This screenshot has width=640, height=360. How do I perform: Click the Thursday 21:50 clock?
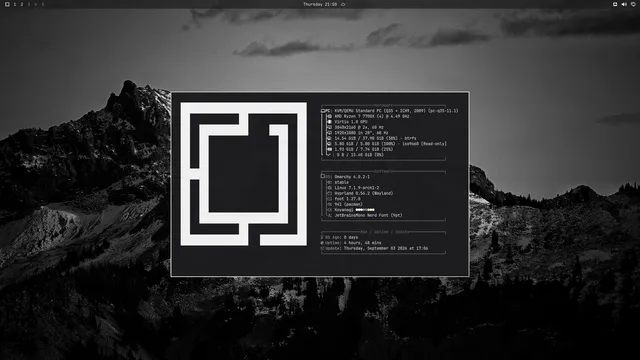(320, 4)
